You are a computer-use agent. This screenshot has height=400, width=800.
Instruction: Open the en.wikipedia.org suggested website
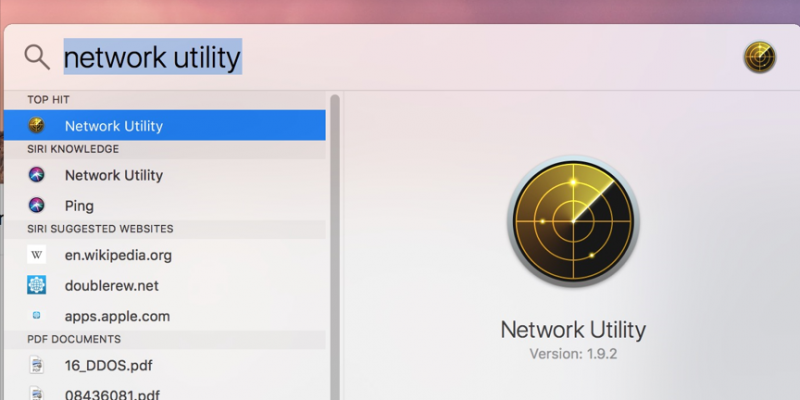click(165, 255)
